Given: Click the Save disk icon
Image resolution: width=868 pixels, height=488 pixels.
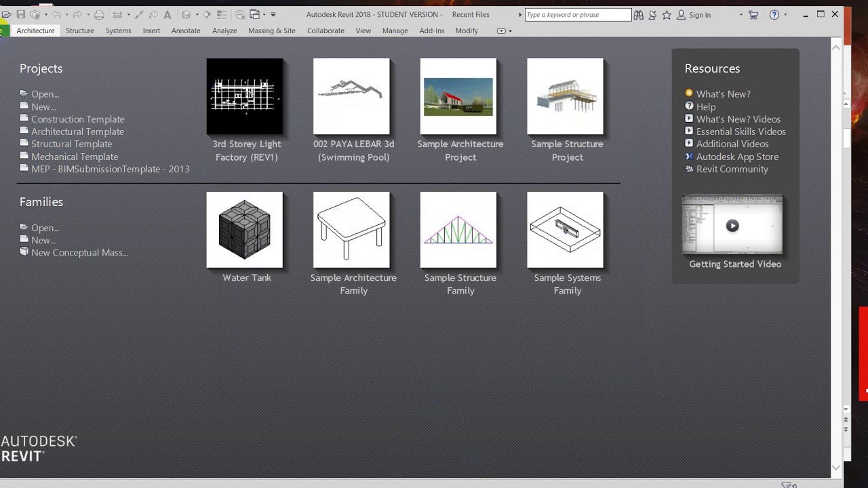Looking at the screenshot, I should click(x=21, y=14).
